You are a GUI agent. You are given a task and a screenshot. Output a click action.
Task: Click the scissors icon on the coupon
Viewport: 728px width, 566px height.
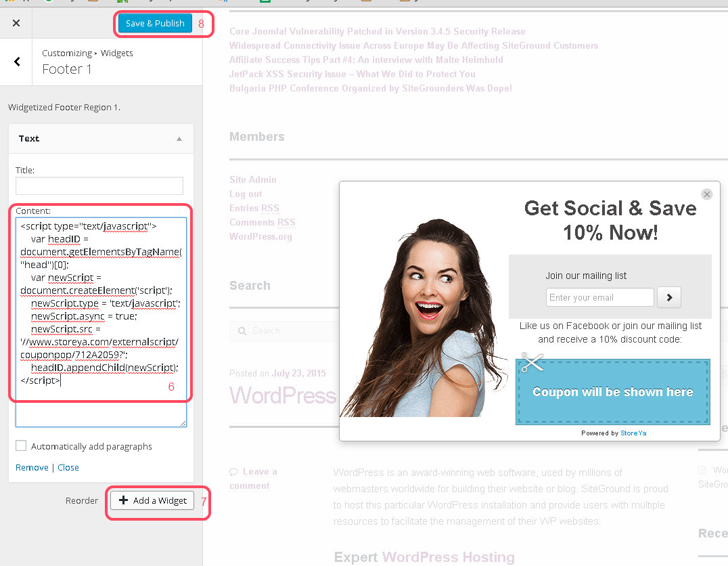click(532, 362)
